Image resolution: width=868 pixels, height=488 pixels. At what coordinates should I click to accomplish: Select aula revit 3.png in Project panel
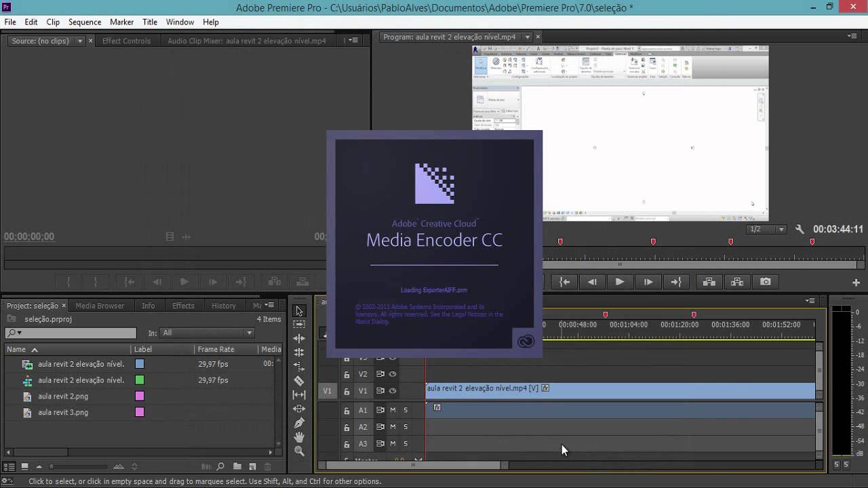point(63,412)
